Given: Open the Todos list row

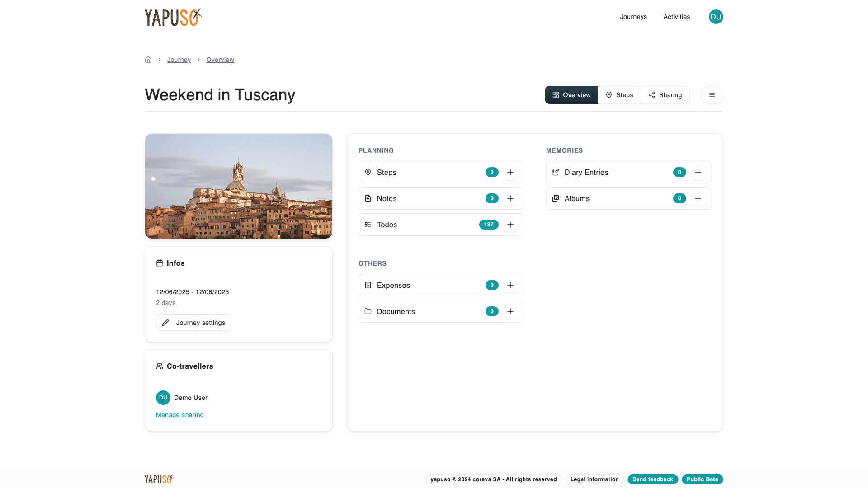Looking at the screenshot, I should coord(420,225).
